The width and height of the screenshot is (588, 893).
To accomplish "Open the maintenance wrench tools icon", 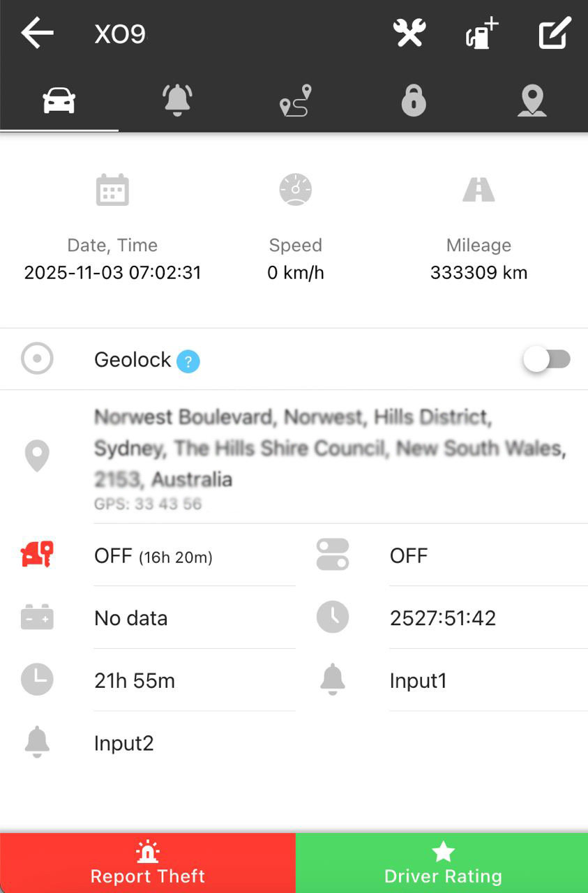I will click(x=409, y=33).
